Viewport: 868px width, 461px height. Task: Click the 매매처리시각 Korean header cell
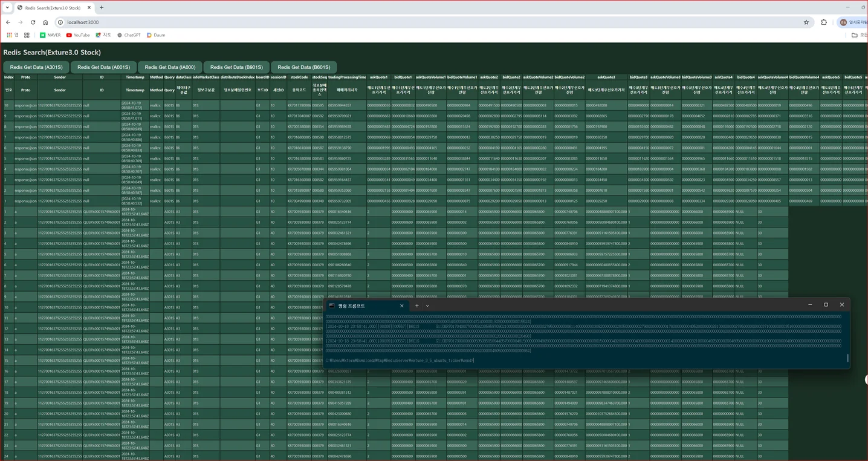[347, 90]
